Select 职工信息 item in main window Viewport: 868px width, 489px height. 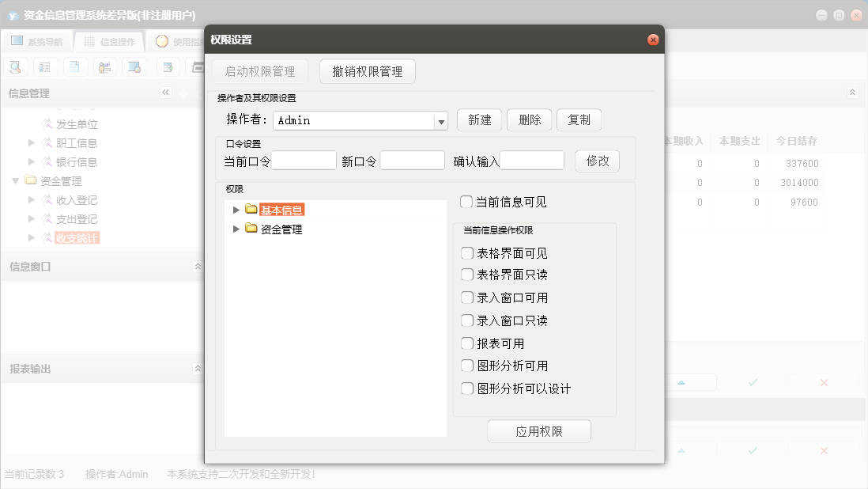(77, 143)
